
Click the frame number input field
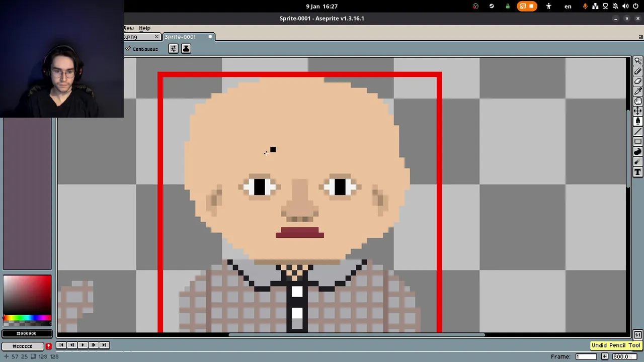(586, 356)
